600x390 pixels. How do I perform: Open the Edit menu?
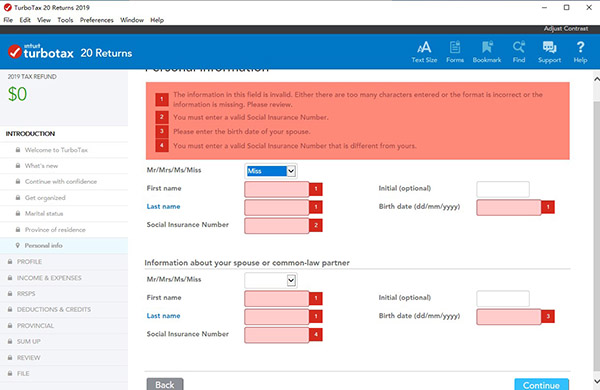[25, 20]
